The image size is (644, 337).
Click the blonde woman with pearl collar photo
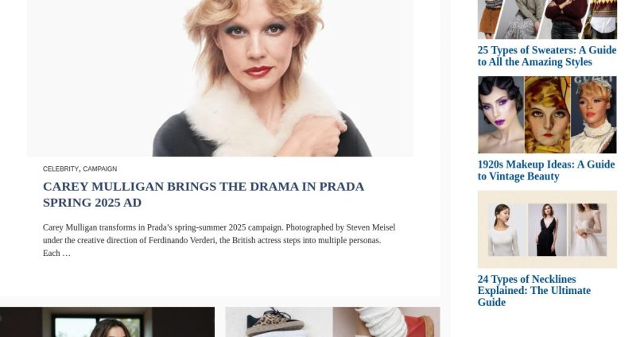593,114
